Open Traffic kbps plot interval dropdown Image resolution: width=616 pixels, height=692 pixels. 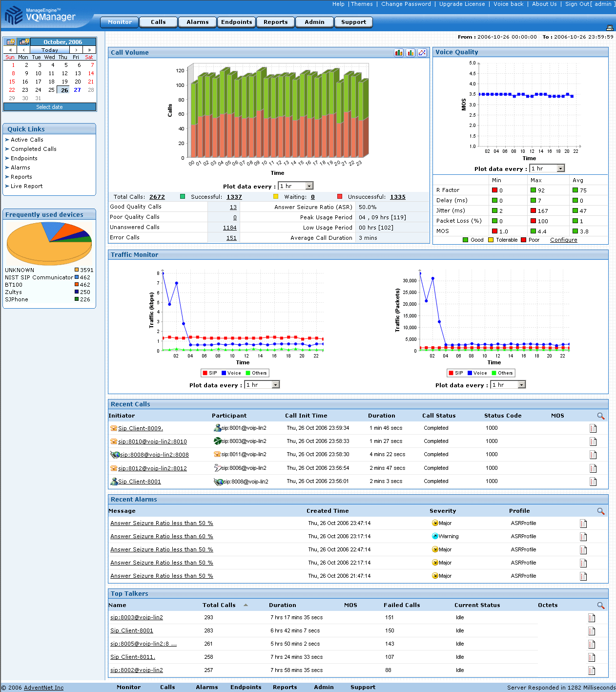pos(262,385)
